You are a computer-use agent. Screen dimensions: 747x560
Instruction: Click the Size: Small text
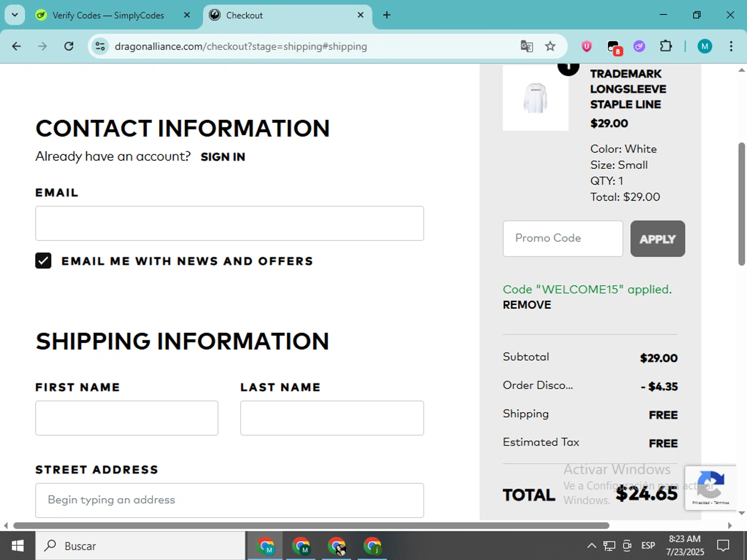[619, 165]
